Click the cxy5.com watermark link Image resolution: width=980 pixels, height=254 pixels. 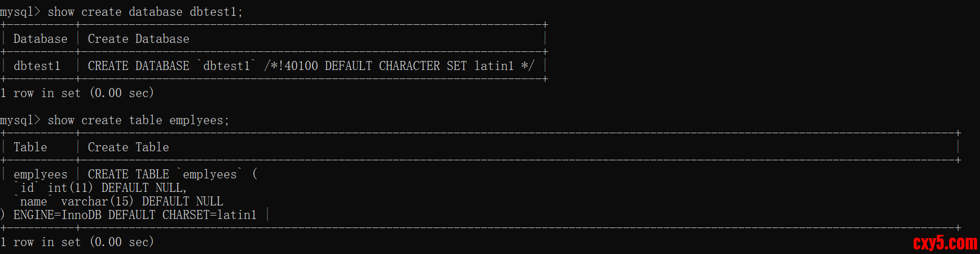click(x=944, y=243)
